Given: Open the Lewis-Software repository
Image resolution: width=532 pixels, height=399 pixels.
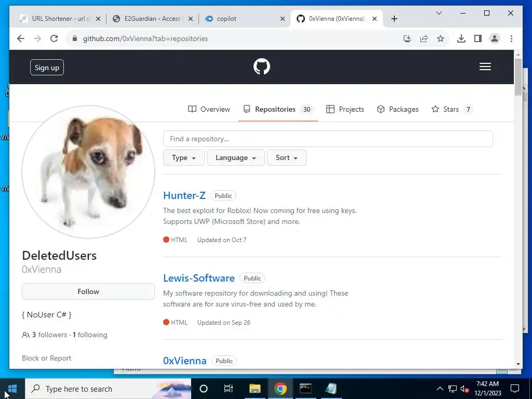Looking at the screenshot, I should click(199, 278).
